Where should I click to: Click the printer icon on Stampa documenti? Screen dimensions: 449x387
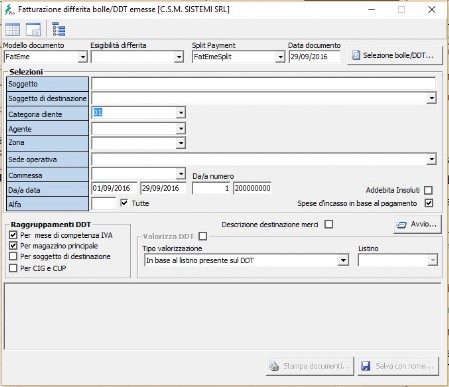tap(274, 366)
